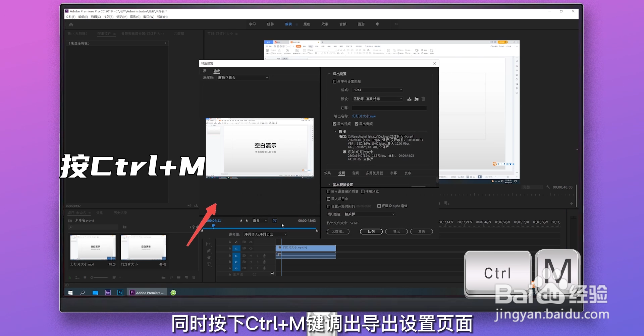Open After Effects from the taskbar
The height and width of the screenshot is (336, 644).
click(108, 292)
